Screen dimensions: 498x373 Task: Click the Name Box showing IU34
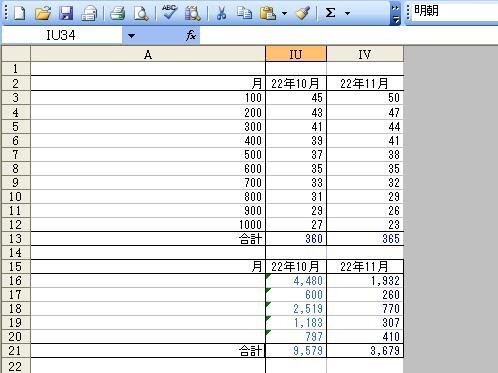(x=62, y=35)
